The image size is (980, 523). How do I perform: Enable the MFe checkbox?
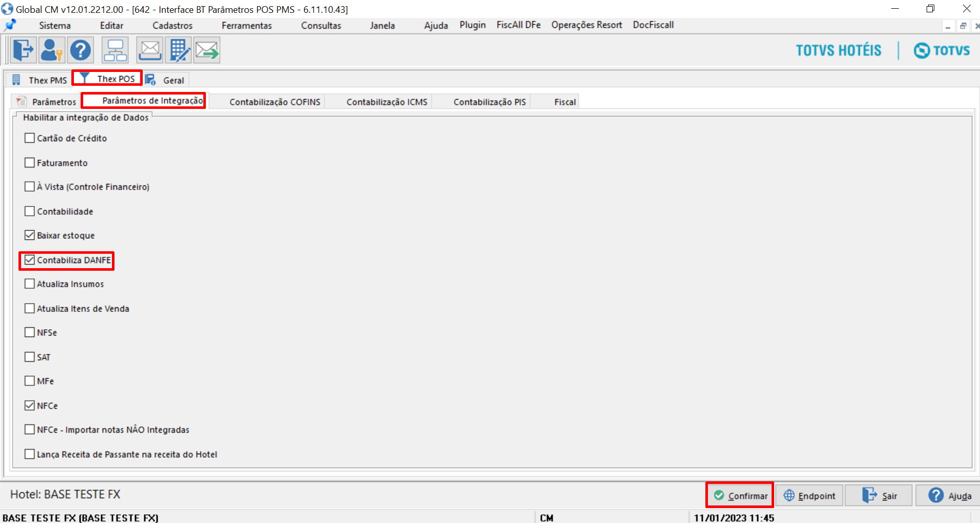coord(30,381)
